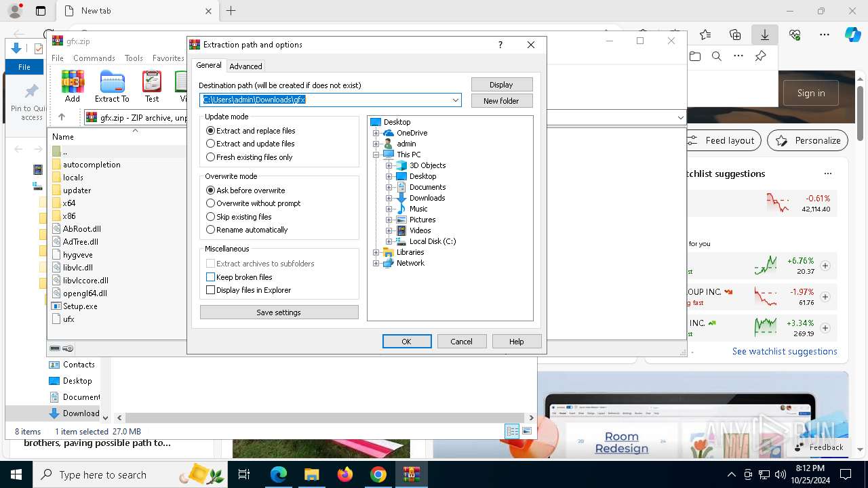868x488 pixels.
Task: Expand the Libraries tree node
Action: pos(376,252)
